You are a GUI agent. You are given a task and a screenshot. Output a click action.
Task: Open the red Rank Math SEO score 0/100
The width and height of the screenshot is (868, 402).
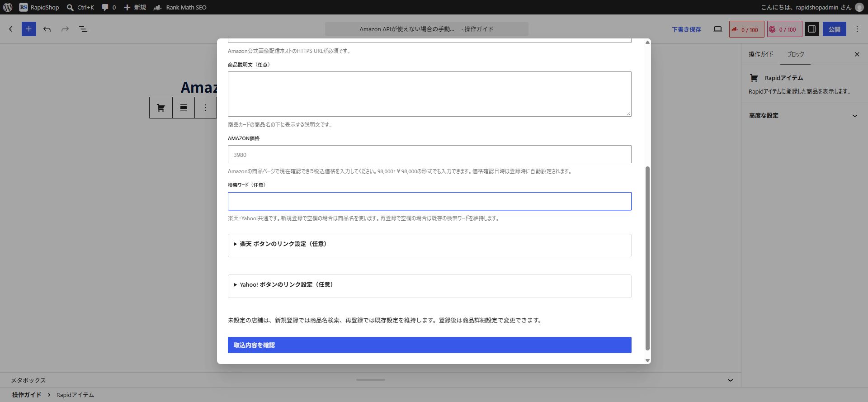pyautogui.click(x=746, y=29)
